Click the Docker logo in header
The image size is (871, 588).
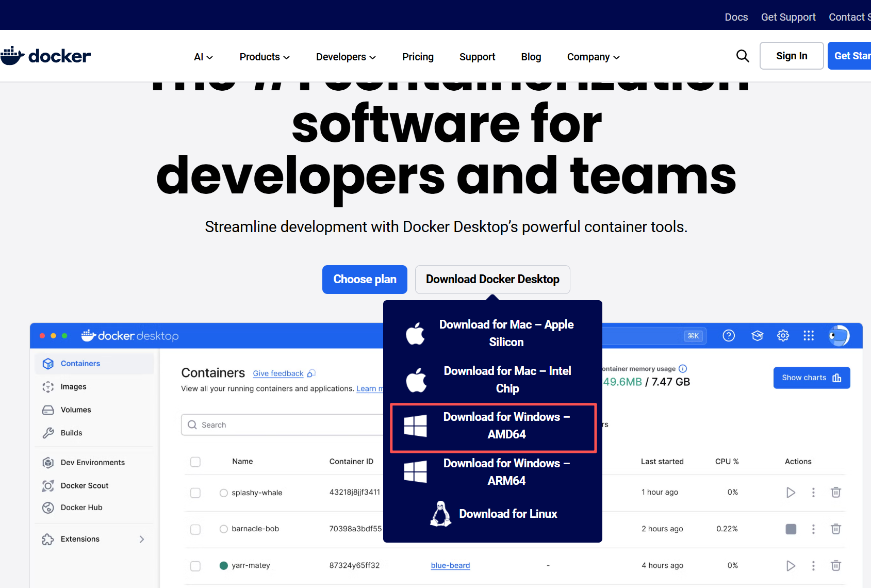tap(45, 56)
